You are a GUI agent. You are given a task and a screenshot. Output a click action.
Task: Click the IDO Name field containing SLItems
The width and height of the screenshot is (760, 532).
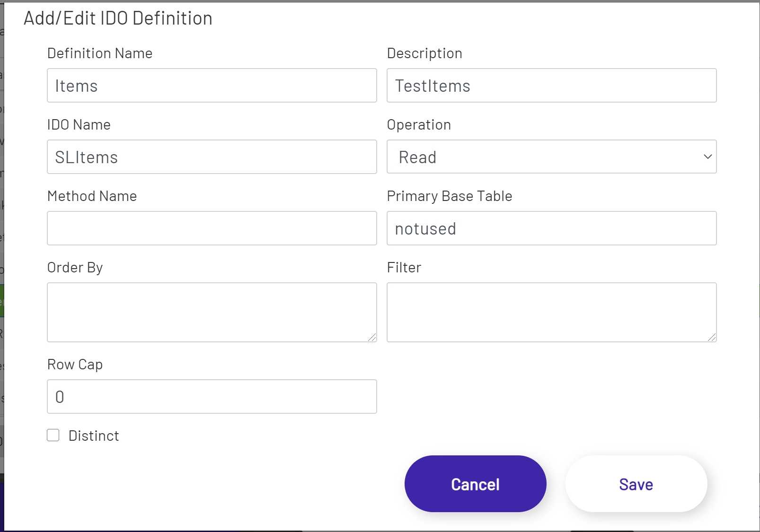[212, 157]
